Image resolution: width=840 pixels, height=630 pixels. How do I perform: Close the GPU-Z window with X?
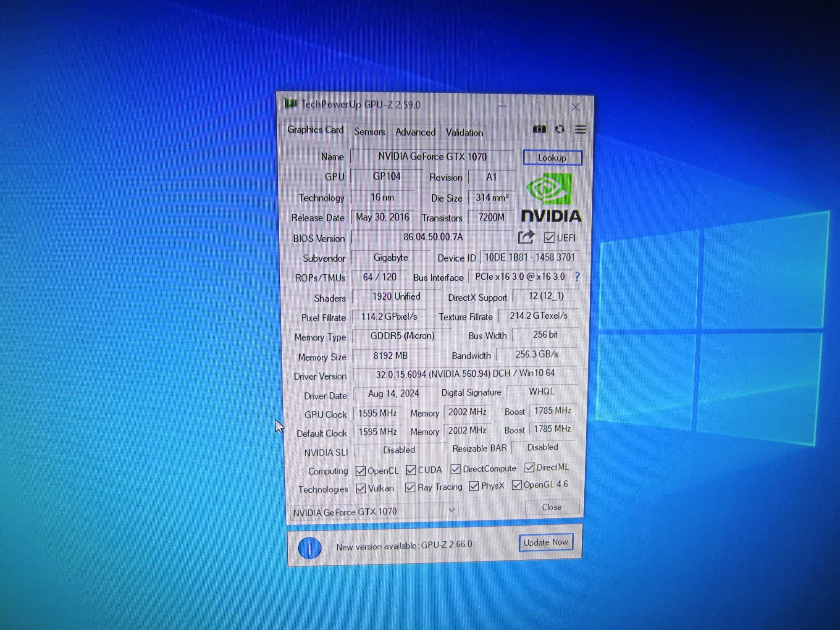[575, 108]
